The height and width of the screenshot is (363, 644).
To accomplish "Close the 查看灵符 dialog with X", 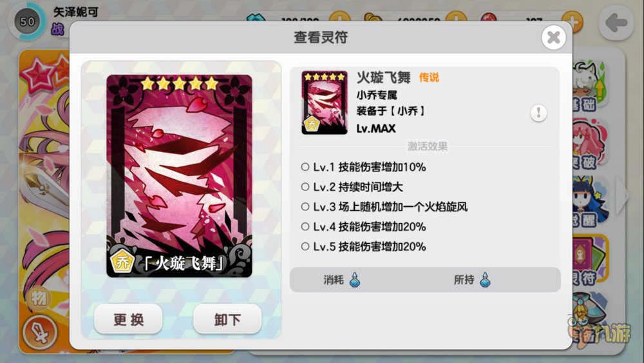I will click(x=553, y=37).
